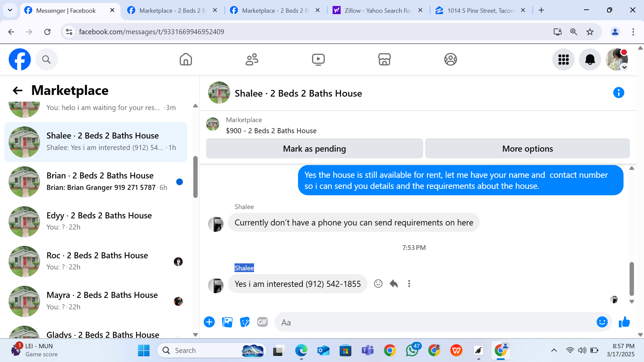Image resolution: width=644 pixels, height=362 pixels.
Task: Open the emoji picker in message box
Action: tap(602, 322)
